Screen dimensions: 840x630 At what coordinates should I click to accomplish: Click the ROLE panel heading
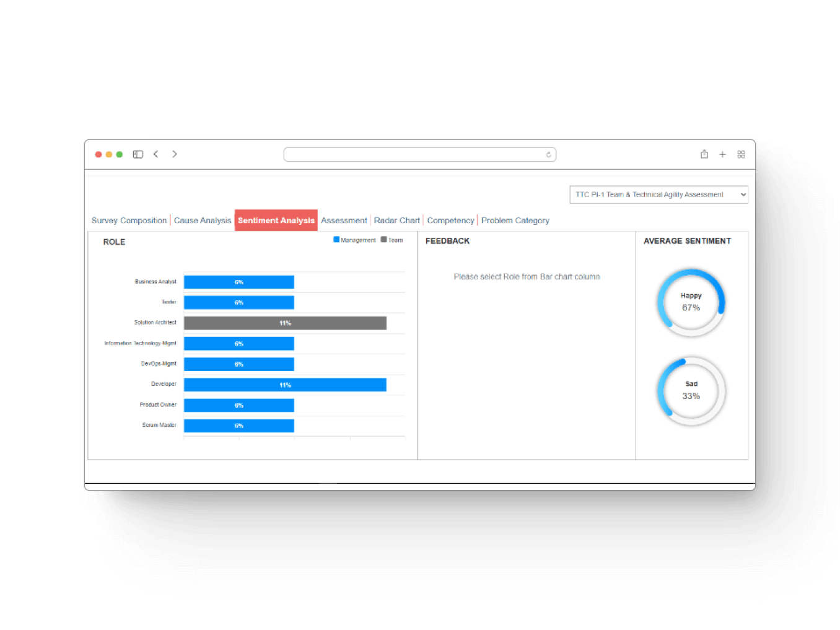[x=114, y=242]
